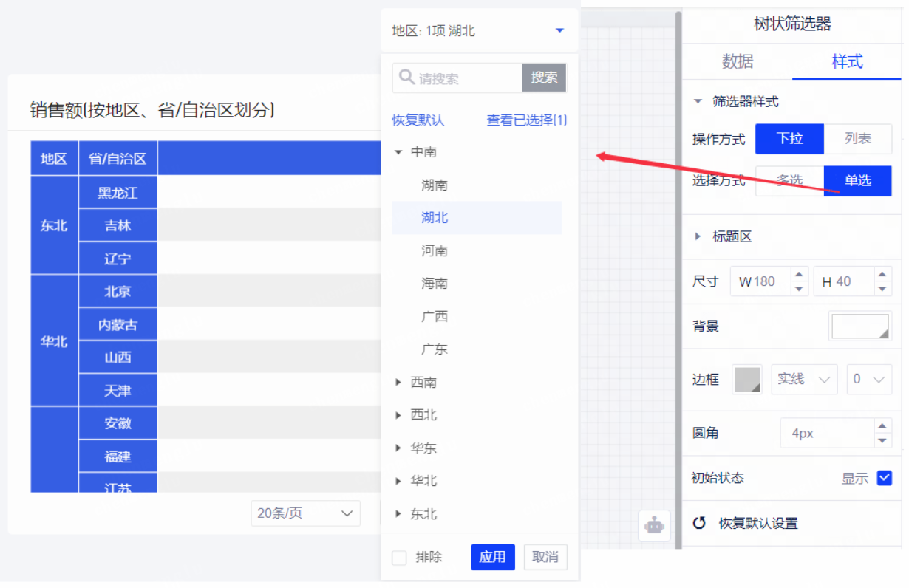The height and width of the screenshot is (588, 909).
Task: Switch to the 样式 tab
Action: [847, 62]
